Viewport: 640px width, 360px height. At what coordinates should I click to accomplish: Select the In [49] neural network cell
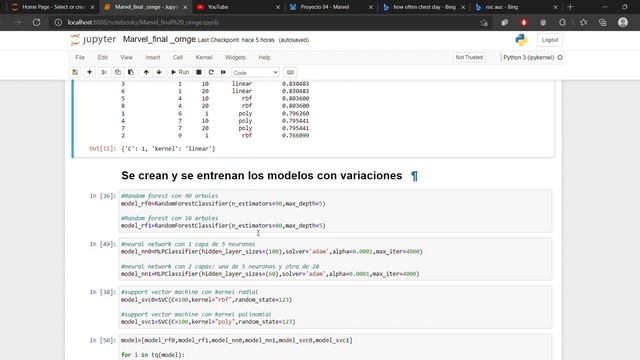pos(335,259)
